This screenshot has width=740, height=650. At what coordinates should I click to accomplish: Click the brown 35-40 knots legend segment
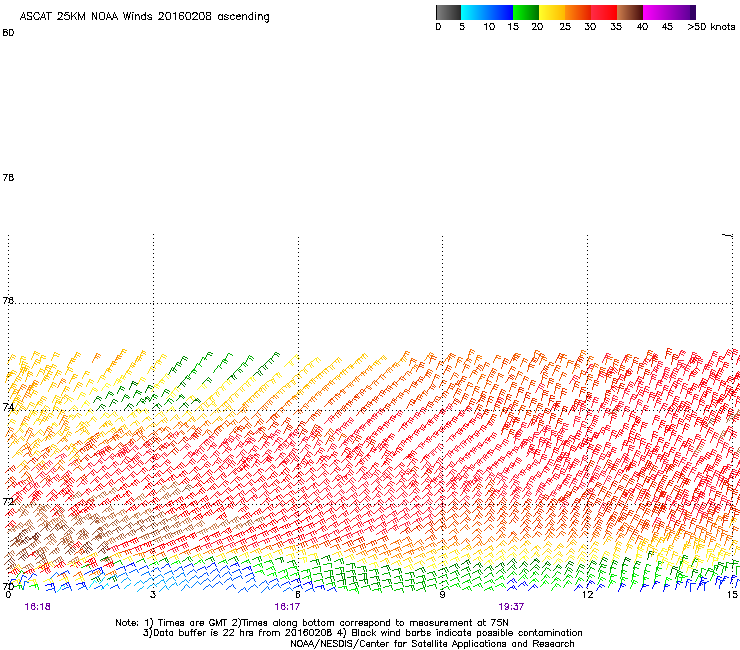(630, 12)
